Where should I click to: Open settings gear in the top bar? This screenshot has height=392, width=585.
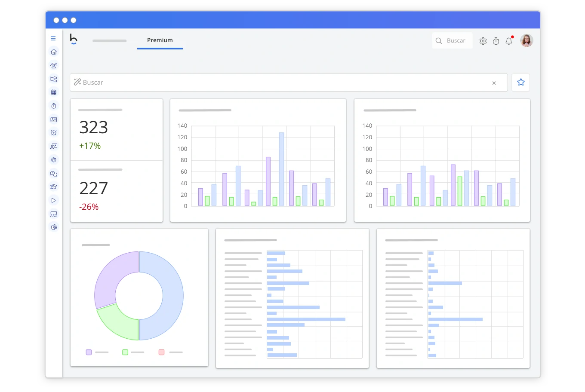[483, 41]
